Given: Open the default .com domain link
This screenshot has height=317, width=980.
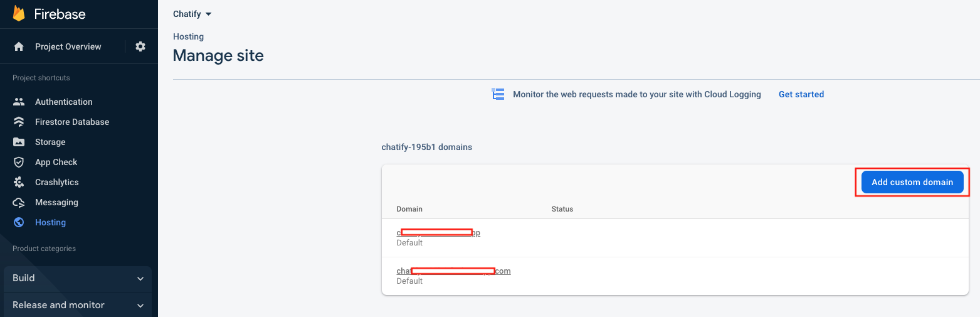Looking at the screenshot, I should coord(453,271).
